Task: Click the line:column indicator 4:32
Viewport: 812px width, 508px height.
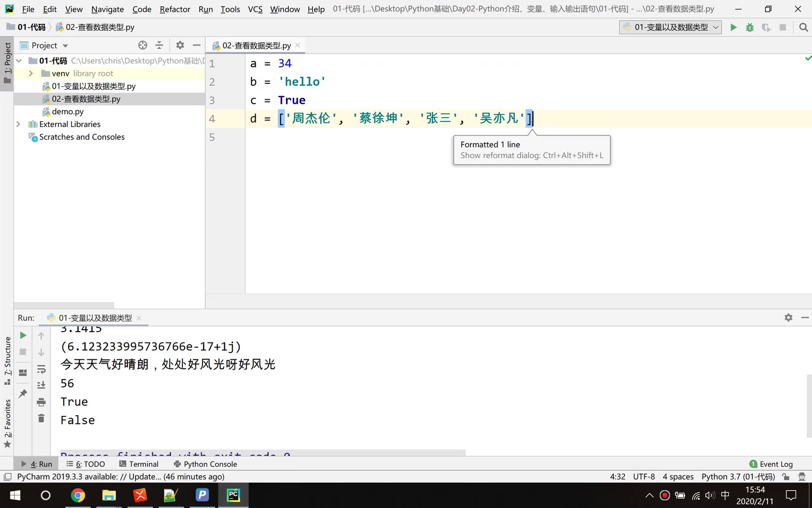Action: point(617,477)
